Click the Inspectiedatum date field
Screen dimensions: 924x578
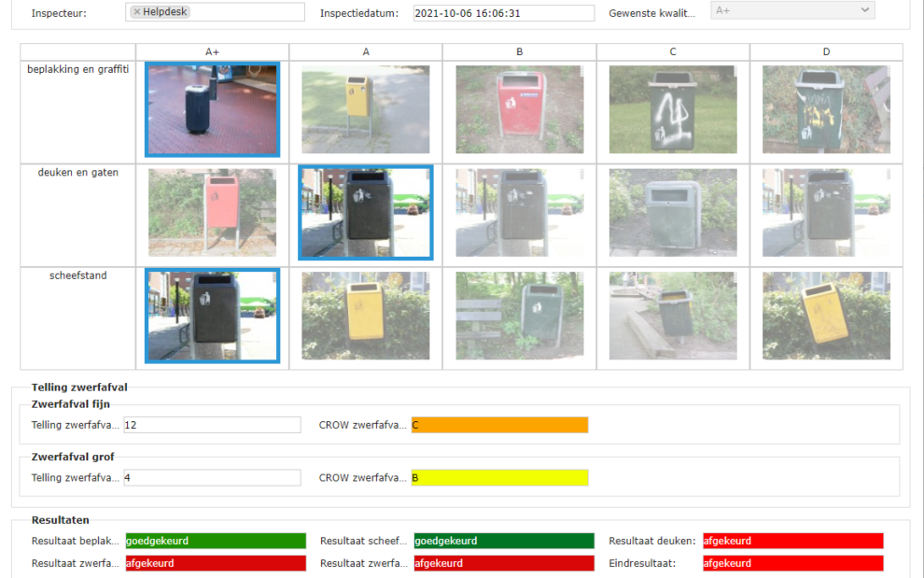503,13
